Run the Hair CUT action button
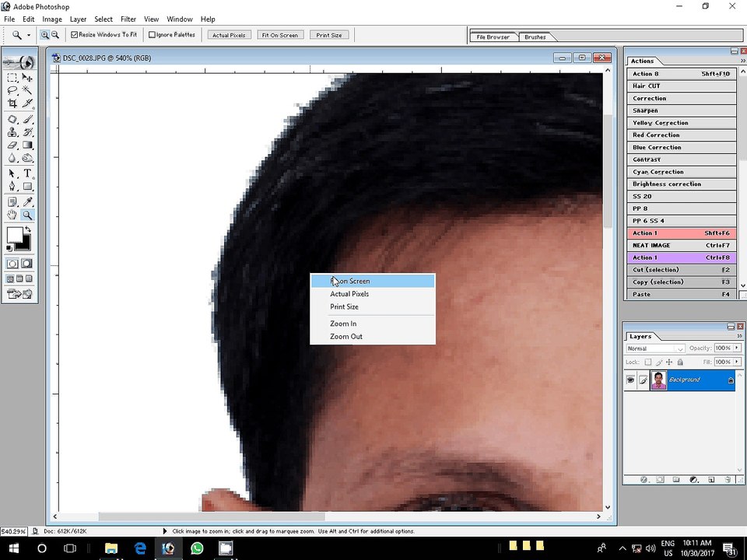This screenshot has height=560, width=747. click(682, 86)
